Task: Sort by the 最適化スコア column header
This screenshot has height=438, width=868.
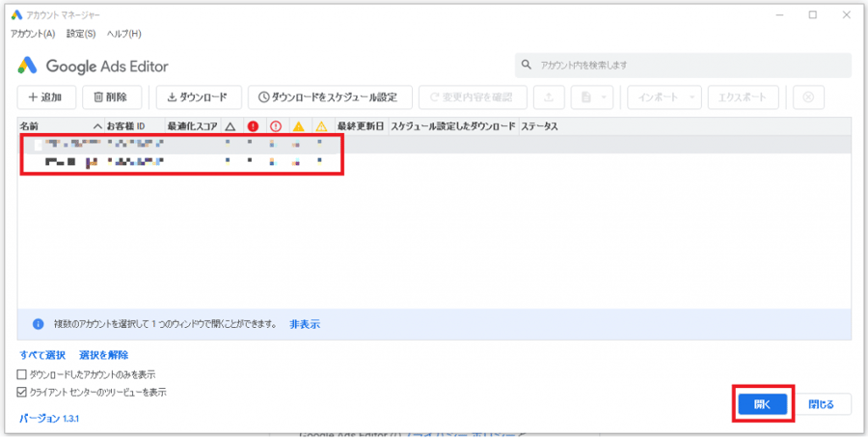Action: (192, 126)
